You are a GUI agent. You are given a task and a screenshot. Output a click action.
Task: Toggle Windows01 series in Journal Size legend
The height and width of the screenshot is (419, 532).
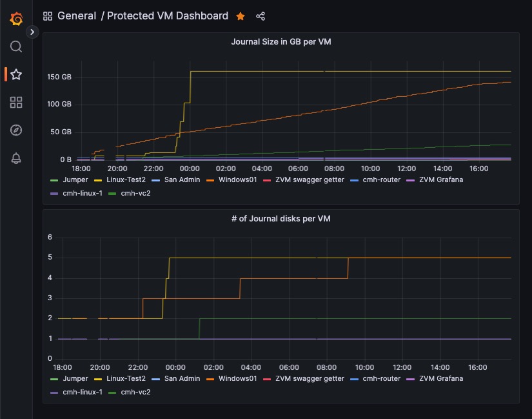237,179
